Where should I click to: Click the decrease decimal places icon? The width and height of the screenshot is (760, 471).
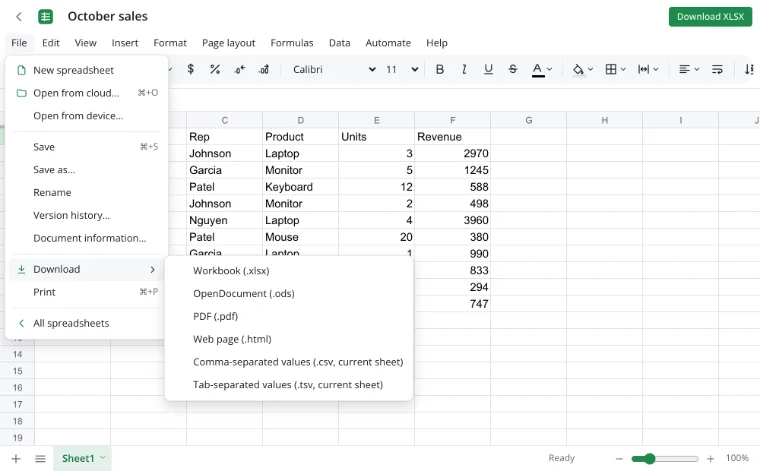[x=239, y=69]
